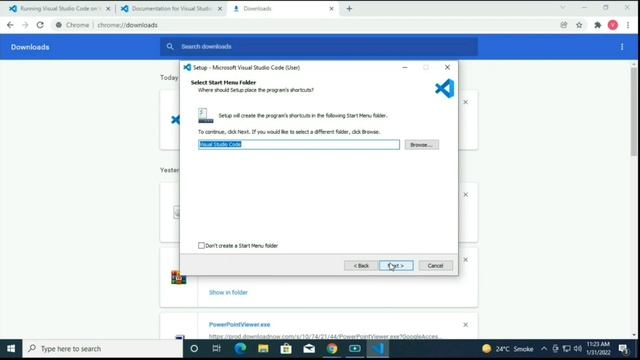Close the Downloads tab

(x=331, y=9)
